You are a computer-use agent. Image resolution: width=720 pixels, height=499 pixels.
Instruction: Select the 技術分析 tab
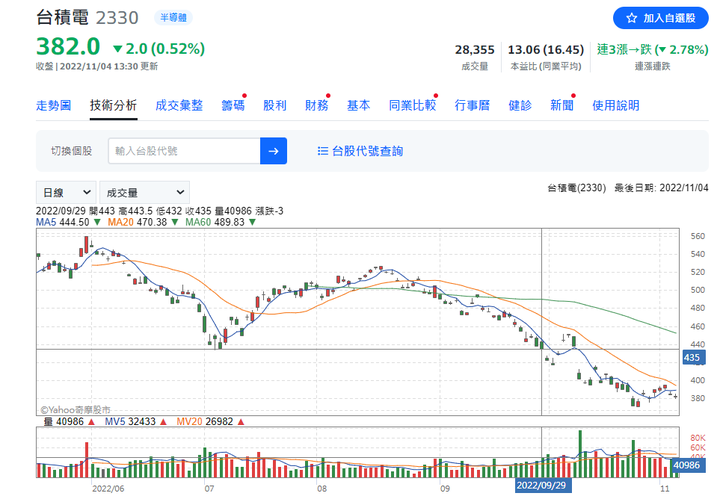click(113, 105)
